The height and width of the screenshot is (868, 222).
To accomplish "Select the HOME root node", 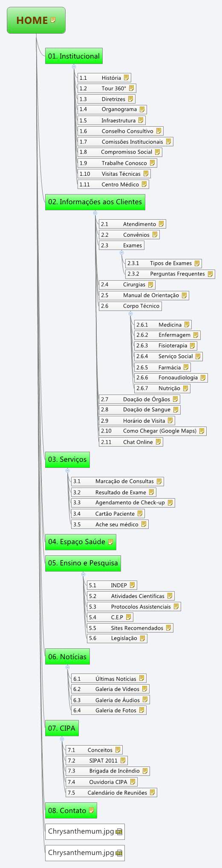I will coord(36,20).
